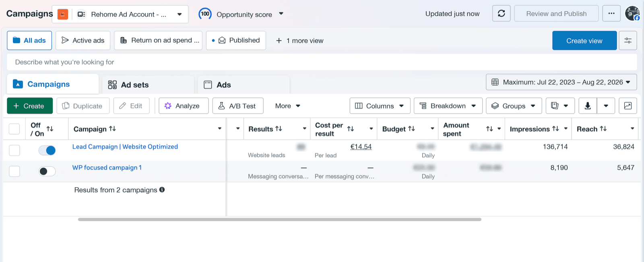This screenshot has height=262, width=644.
Task: Select the Active ads view
Action: pos(83,40)
